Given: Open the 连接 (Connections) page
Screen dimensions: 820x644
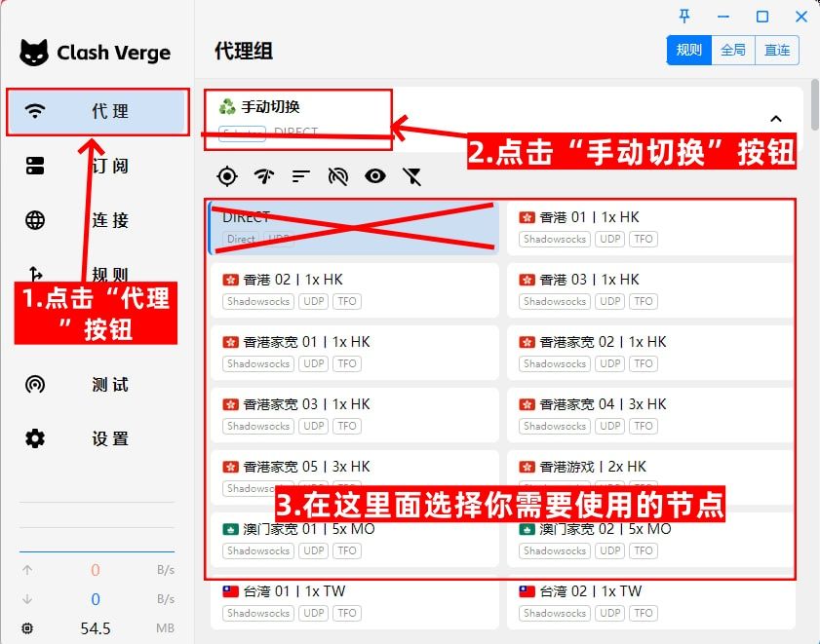Looking at the screenshot, I should click(98, 220).
